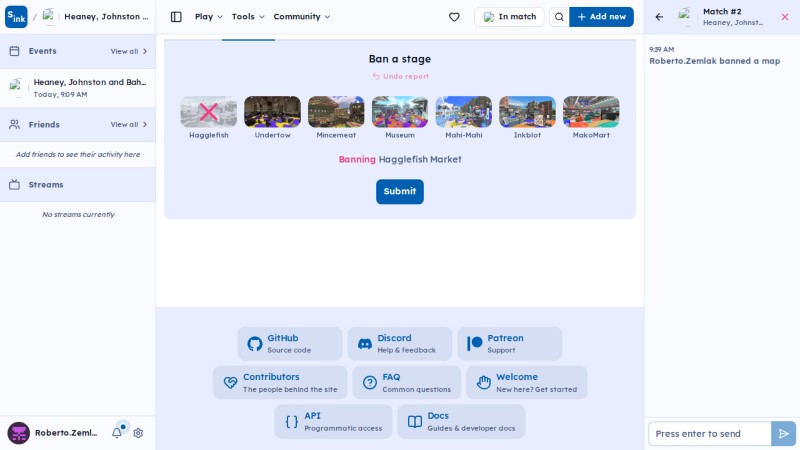The image size is (800, 450).
Task: Click Match #2 chat header title
Action: click(x=722, y=11)
